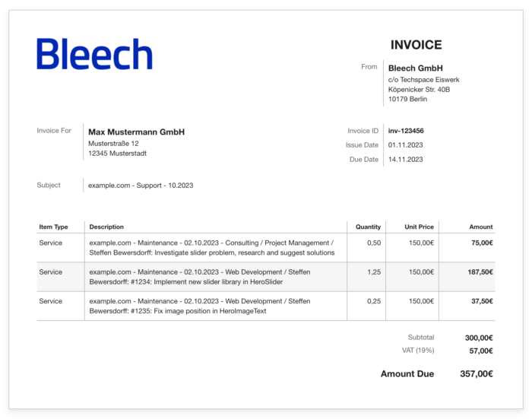Screen dimensions: 532x419
Task: Select the 1,25 quantity value
Action: pos(374,272)
